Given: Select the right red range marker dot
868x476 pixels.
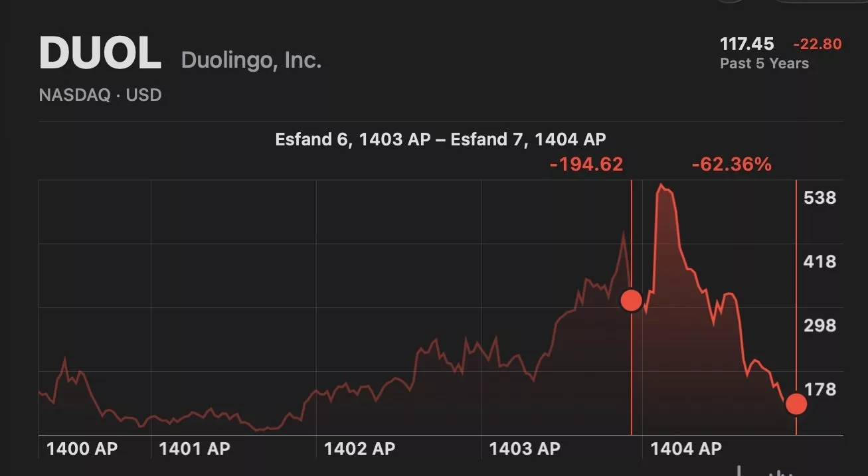Looking at the screenshot, I should (x=796, y=403).
